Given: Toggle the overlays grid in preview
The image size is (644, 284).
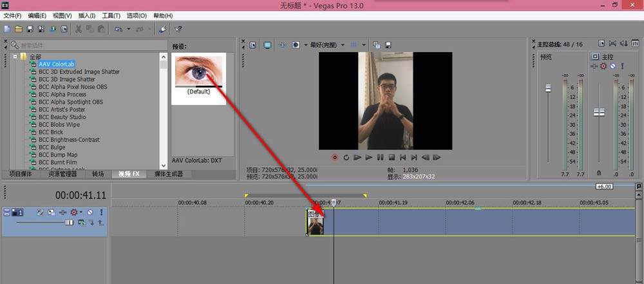Looking at the screenshot, I should coord(353,45).
